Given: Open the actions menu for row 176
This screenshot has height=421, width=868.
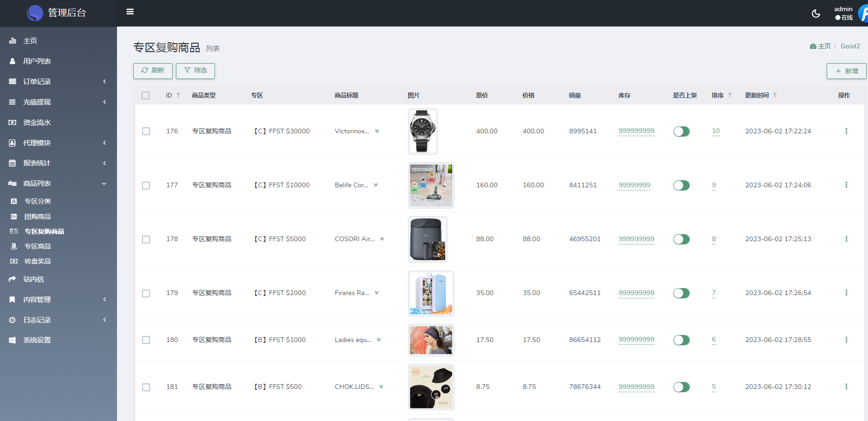Looking at the screenshot, I should click(x=846, y=131).
